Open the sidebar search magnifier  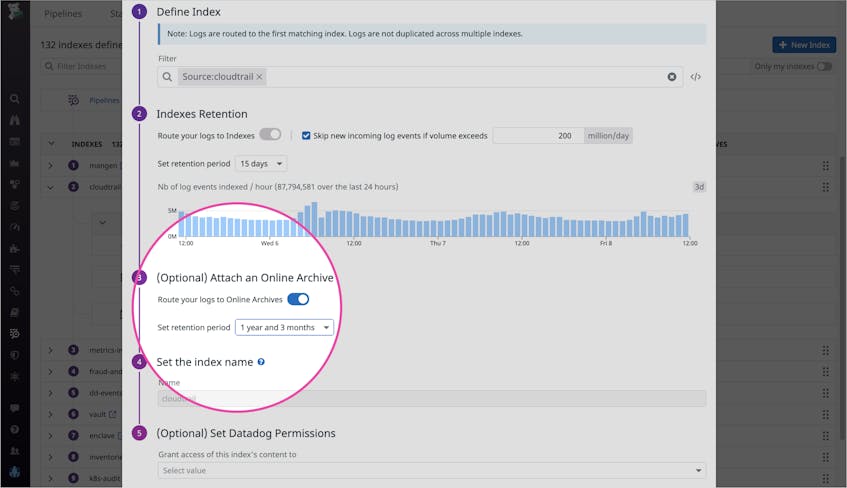[x=15, y=98]
